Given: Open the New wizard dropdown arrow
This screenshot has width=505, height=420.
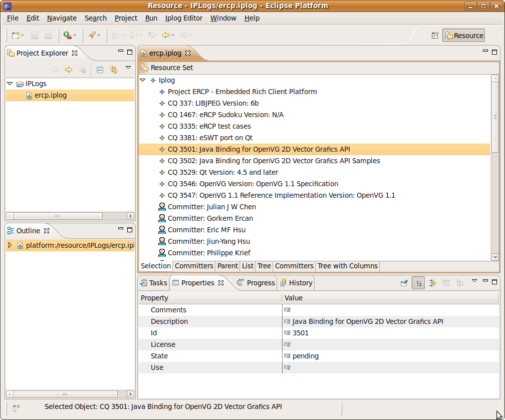Looking at the screenshot, I should 23,35.
